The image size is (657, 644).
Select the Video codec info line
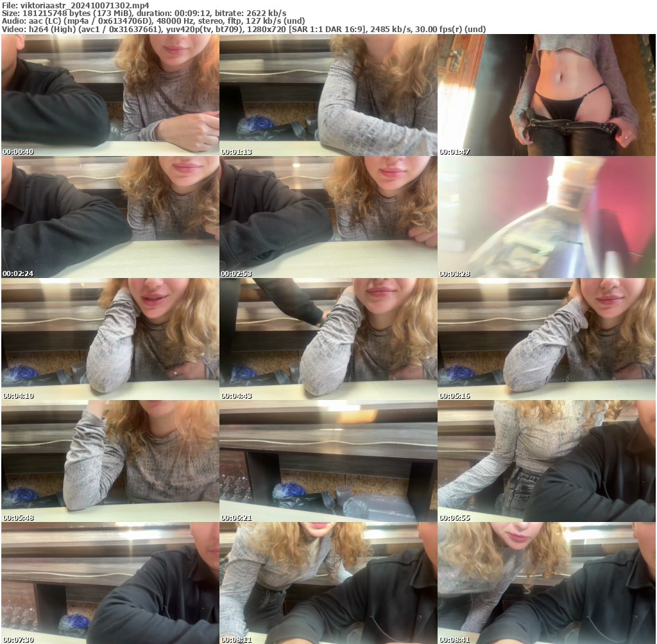244,30
